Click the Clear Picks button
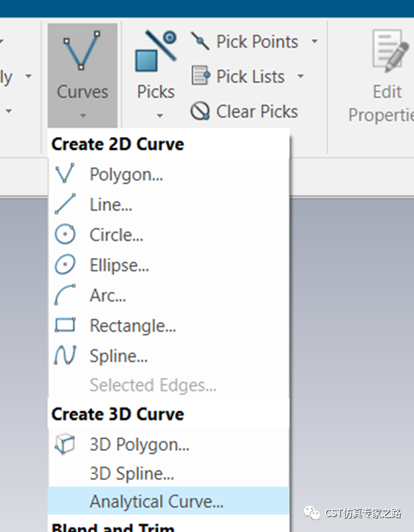414x532 pixels. point(244,111)
